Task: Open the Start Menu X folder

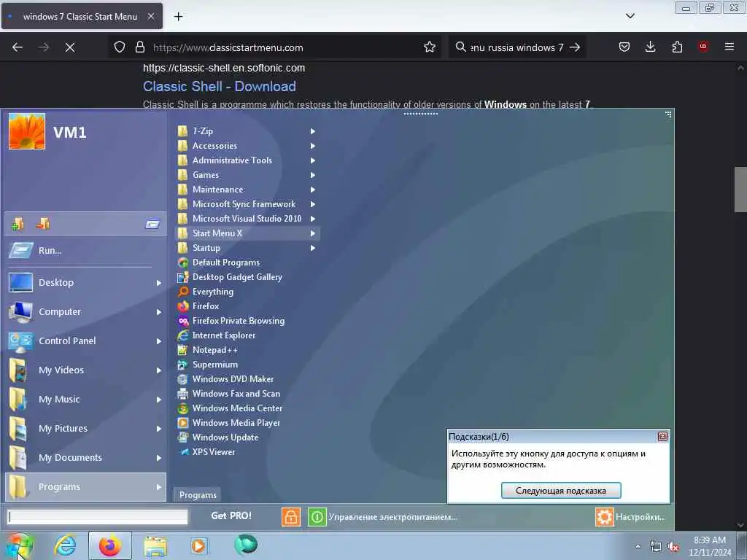Action: [247, 233]
